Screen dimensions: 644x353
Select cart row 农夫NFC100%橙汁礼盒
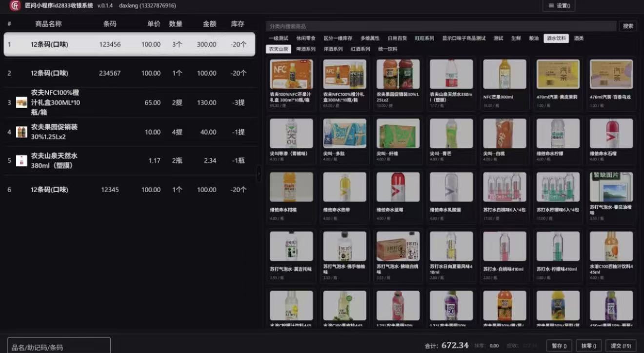click(129, 102)
